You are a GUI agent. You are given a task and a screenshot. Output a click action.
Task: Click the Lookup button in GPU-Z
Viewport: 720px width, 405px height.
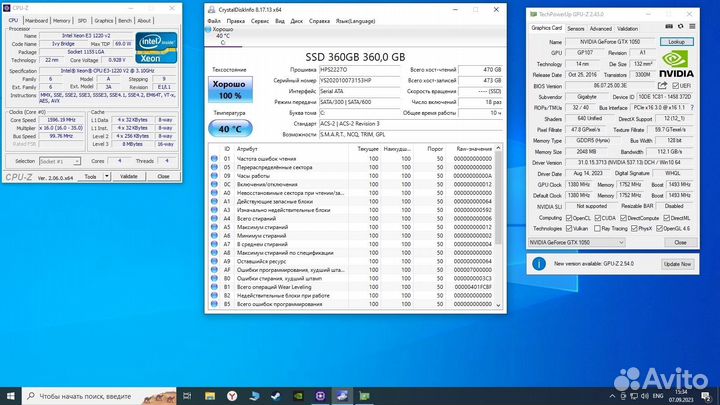[x=676, y=42]
